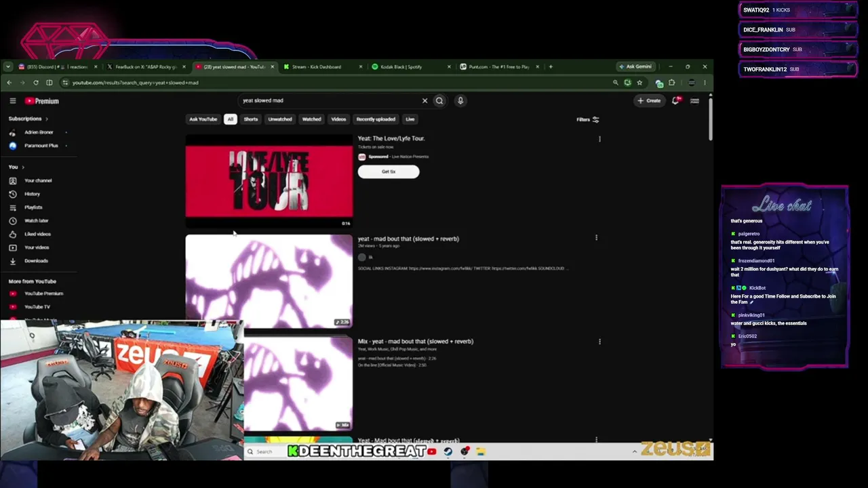The image size is (868, 488).
Task: Switch to the Punt.com browser tab
Action: [498, 67]
